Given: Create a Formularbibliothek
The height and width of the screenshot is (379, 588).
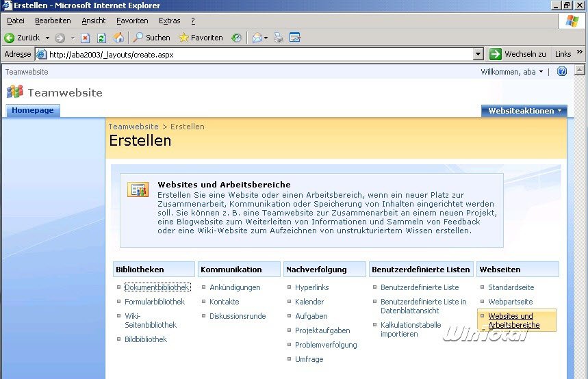Looking at the screenshot, I should pos(155,302).
